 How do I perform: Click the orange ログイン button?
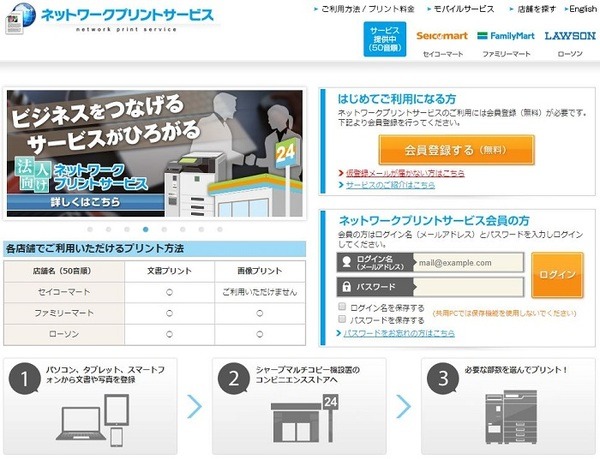(557, 275)
